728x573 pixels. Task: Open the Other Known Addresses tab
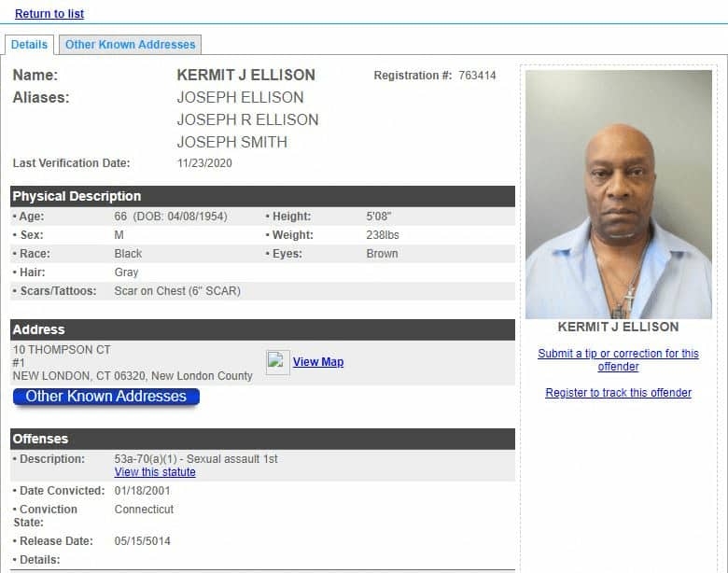[130, 45]
